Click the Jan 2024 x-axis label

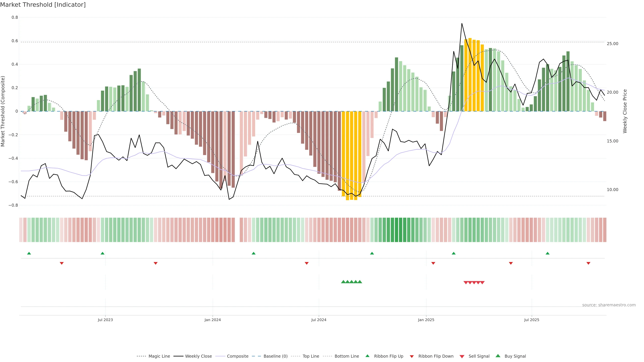tap(212, 320)
